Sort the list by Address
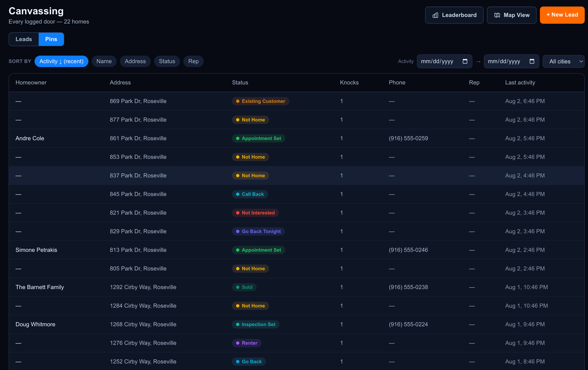 click(x=135, y=61)
